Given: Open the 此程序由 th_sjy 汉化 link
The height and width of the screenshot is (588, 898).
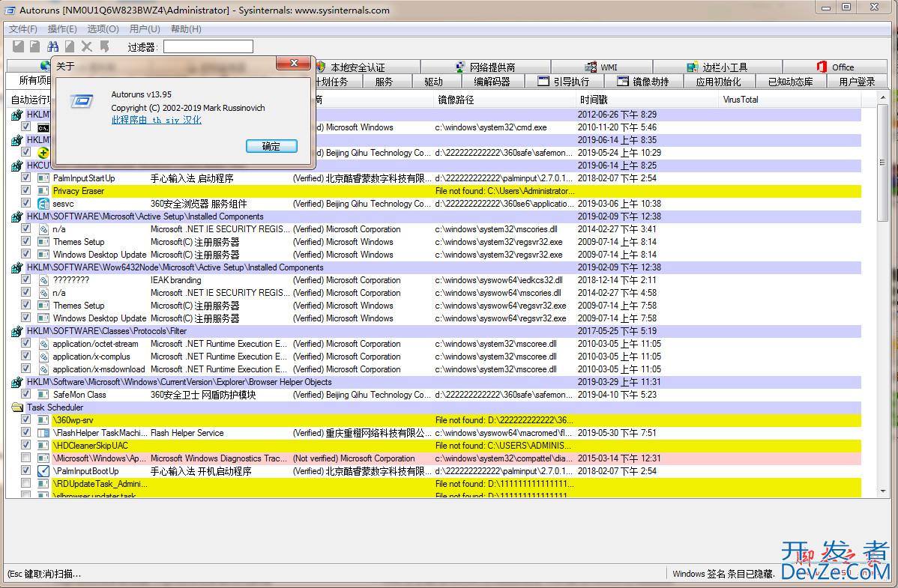Looking at the screenshot, I should (157, 121).
